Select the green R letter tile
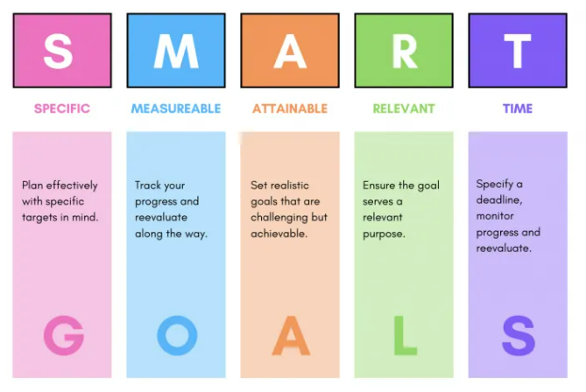This screenshot has height=392, width=586. click(404, 51)
